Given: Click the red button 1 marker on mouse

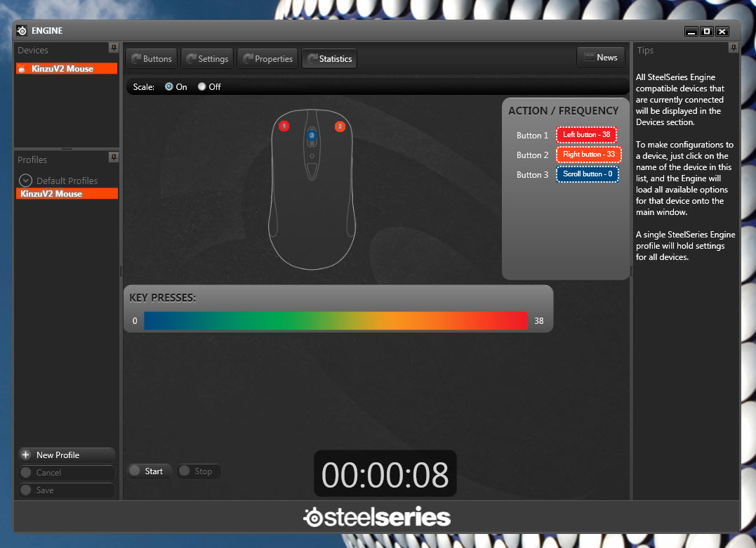Looking at the screenshot, I should point(284,126).
